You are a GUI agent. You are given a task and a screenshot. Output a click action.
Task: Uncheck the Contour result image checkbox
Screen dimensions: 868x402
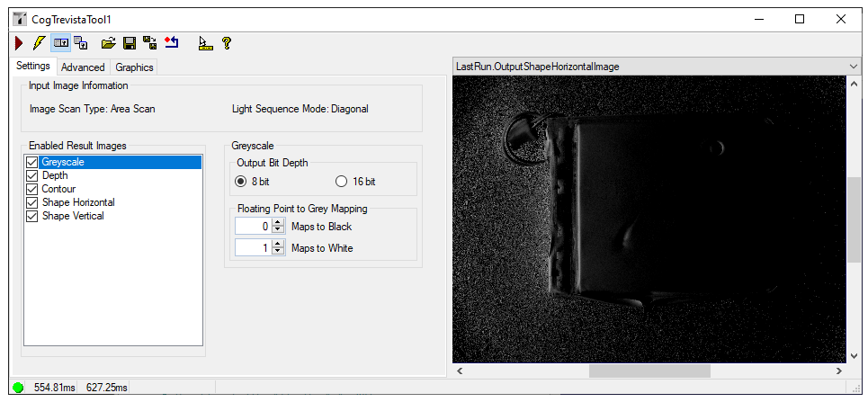(x=32, y=189)
